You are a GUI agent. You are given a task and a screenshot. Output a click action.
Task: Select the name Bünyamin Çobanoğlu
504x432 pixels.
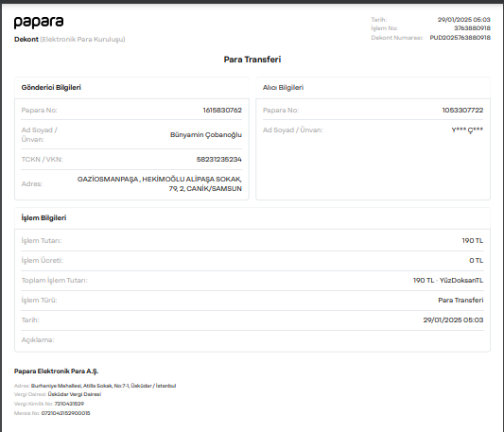tap(206, 134)
